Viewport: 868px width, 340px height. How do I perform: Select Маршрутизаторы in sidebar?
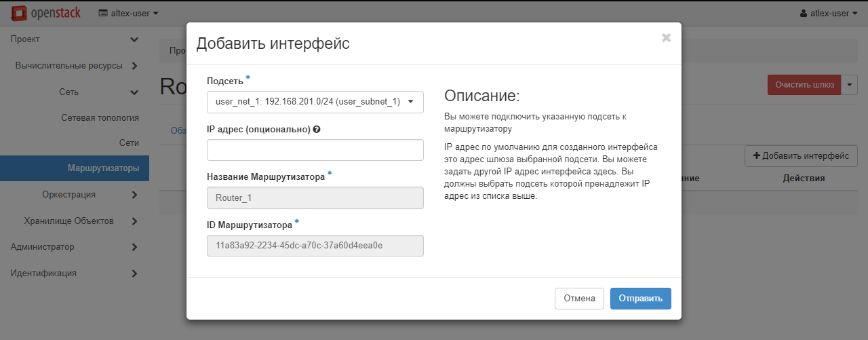(x=103, y=168)
